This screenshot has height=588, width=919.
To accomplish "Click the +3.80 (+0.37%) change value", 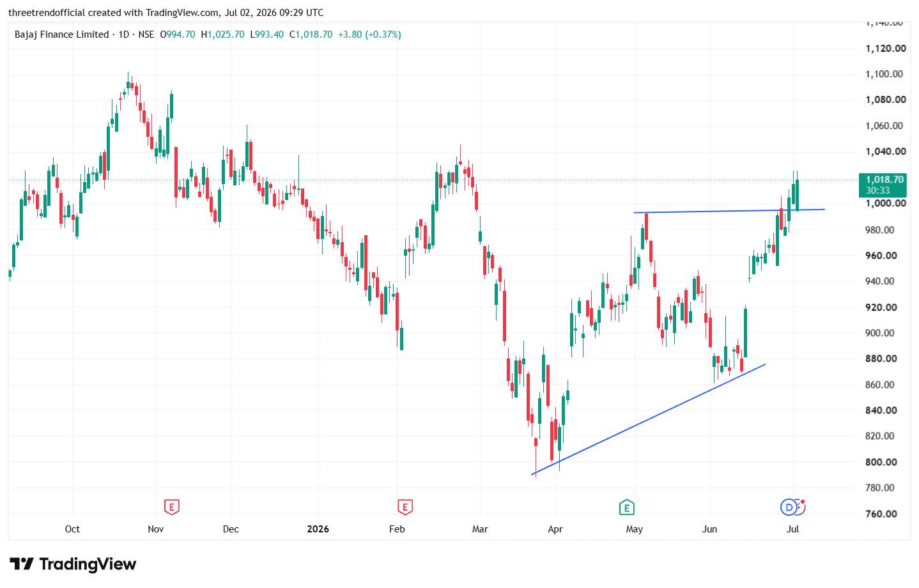I will pyautogui.click(x=369, y=35).
